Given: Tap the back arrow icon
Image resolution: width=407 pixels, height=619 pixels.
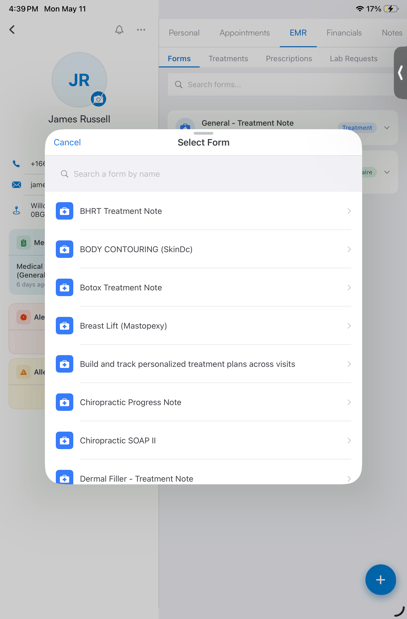Looking at the screenshot, I should coord(12,30).
